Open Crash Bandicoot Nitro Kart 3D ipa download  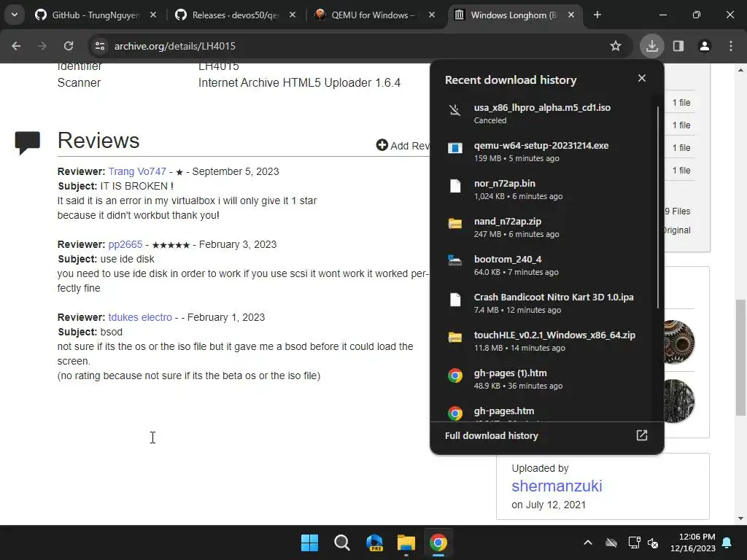click(x=543, y=303)
